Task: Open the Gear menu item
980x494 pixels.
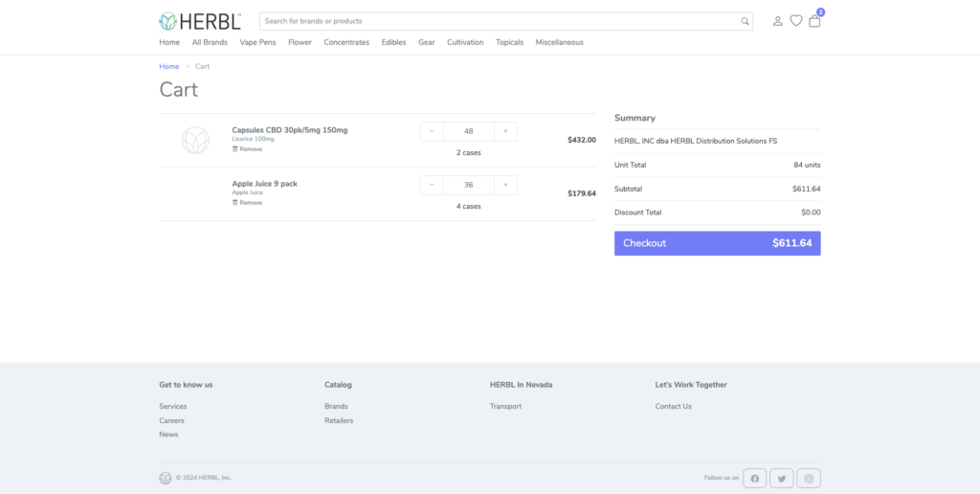Action: click(x=427, y=42)
